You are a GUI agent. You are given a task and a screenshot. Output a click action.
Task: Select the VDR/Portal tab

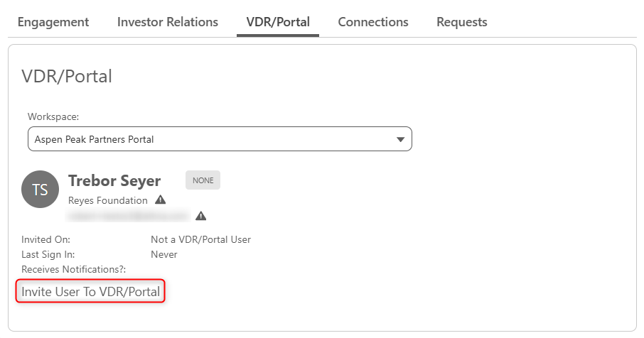[x=278, y=22]
